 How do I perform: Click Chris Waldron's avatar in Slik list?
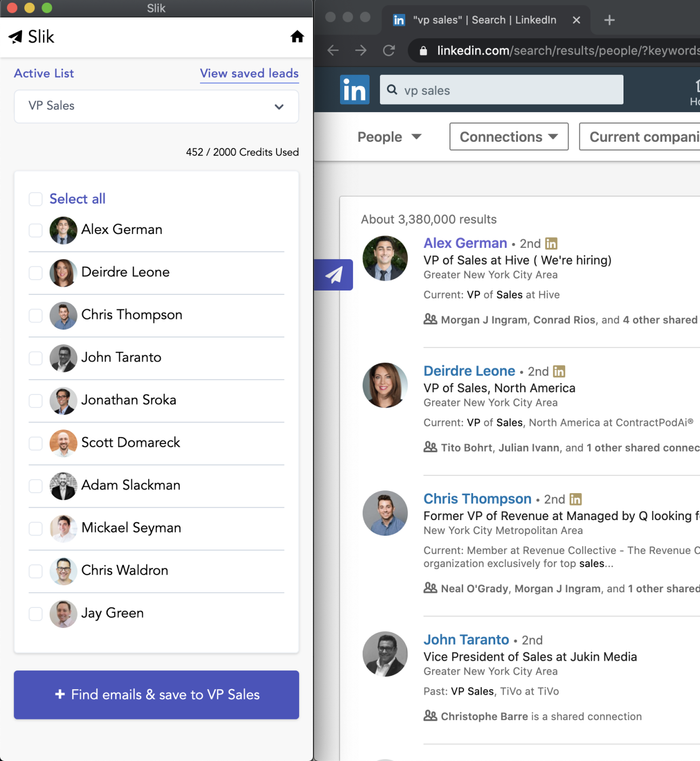point(64,571)
